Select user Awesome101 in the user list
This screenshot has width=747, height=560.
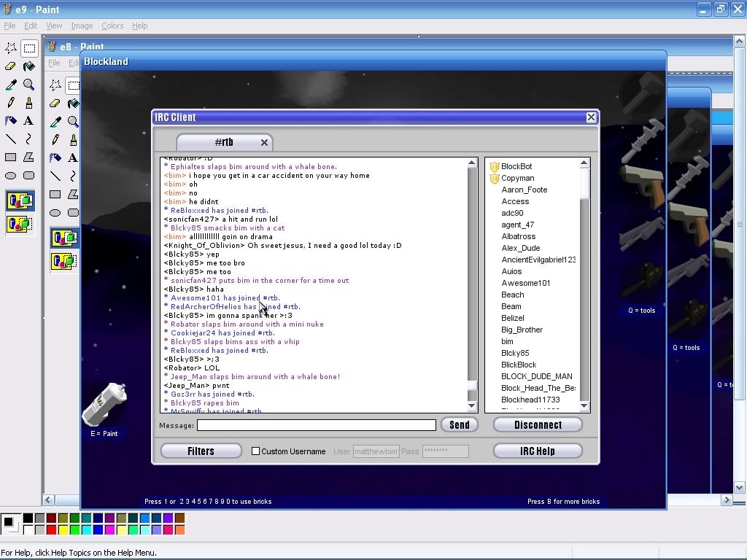click(x=525, y=284)
